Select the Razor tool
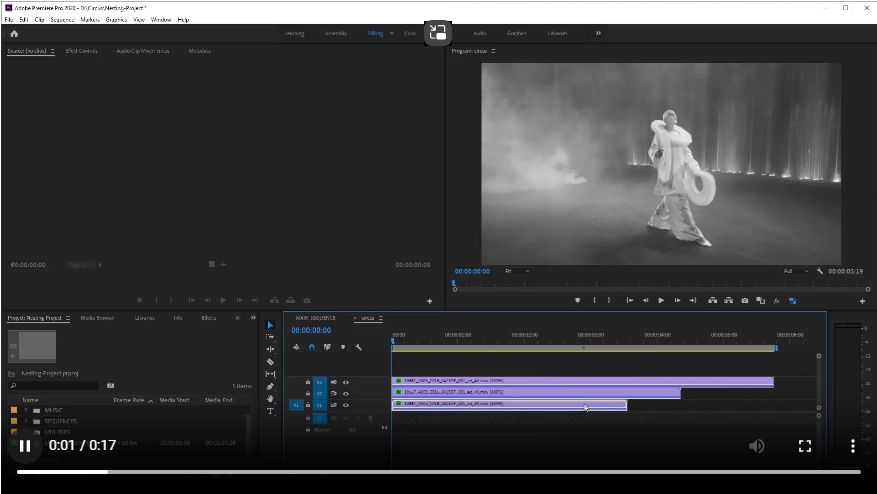The image size is (877, 494). [x=270, y=361]
